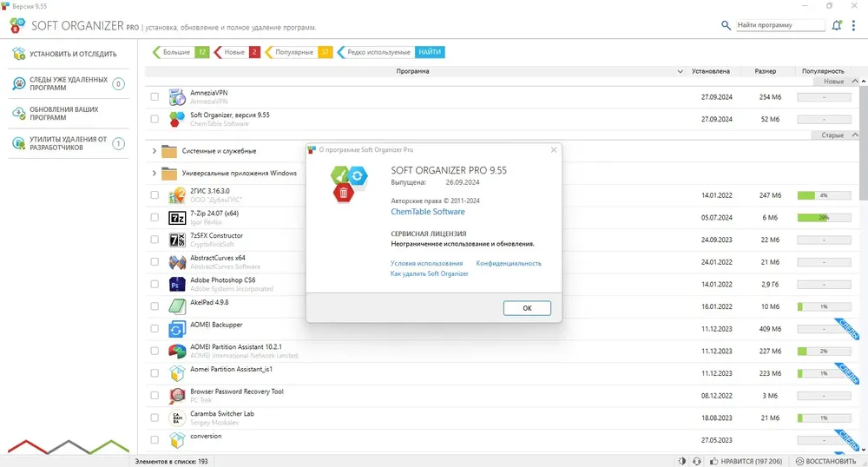Click the Adobe Photoshop CS6 icon
The image size is (868, 467).
pyautogui.click(x=176, y=285)
